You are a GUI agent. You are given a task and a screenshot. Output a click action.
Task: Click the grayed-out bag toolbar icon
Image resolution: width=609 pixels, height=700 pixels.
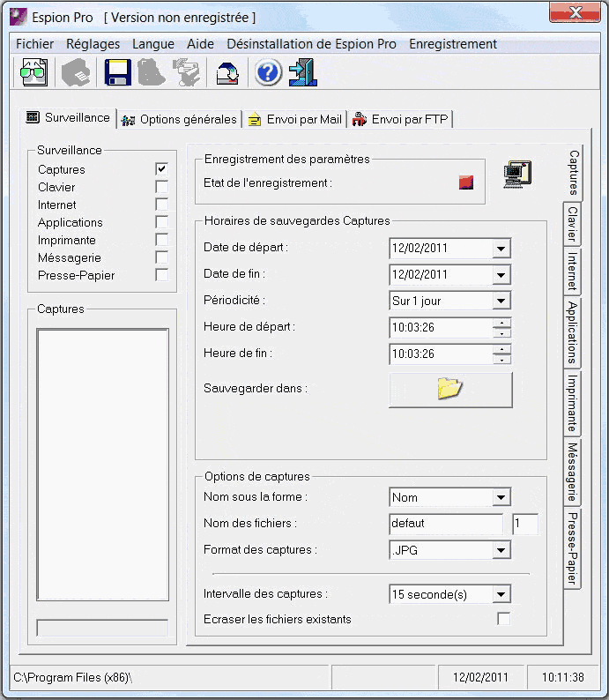pos(152,72)
